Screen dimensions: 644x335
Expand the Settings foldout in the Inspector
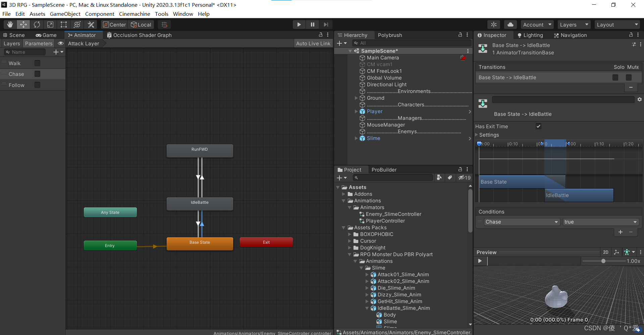[476, 135]
